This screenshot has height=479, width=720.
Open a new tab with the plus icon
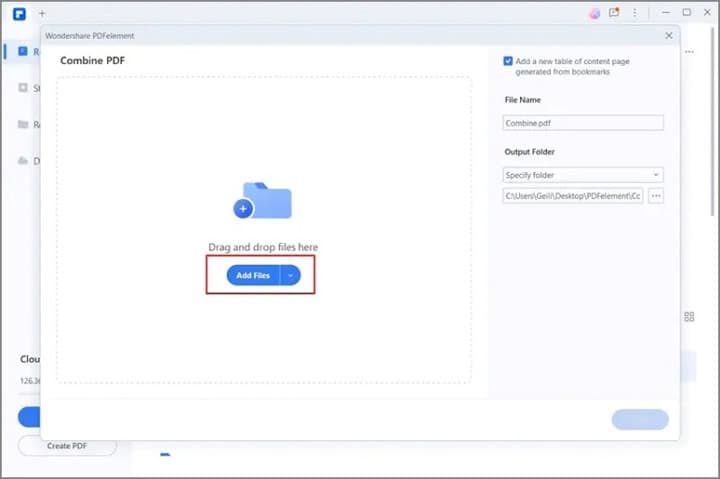point(42,13)
